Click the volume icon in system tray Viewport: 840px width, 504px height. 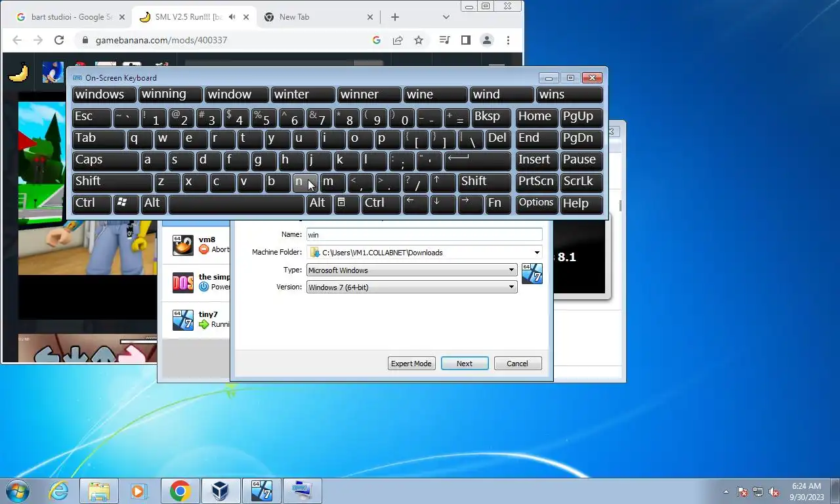[774, 492]
